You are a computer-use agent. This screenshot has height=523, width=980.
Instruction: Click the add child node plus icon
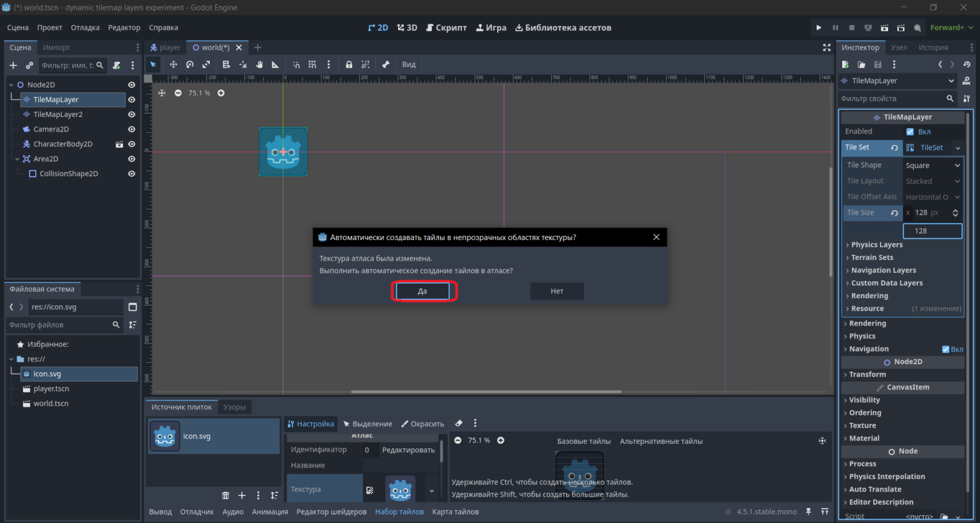[13, 65]
